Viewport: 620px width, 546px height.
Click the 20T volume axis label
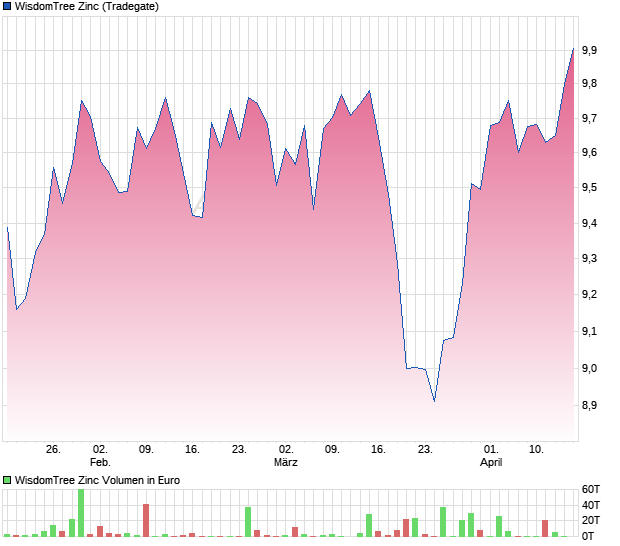(x=591, y=521)
